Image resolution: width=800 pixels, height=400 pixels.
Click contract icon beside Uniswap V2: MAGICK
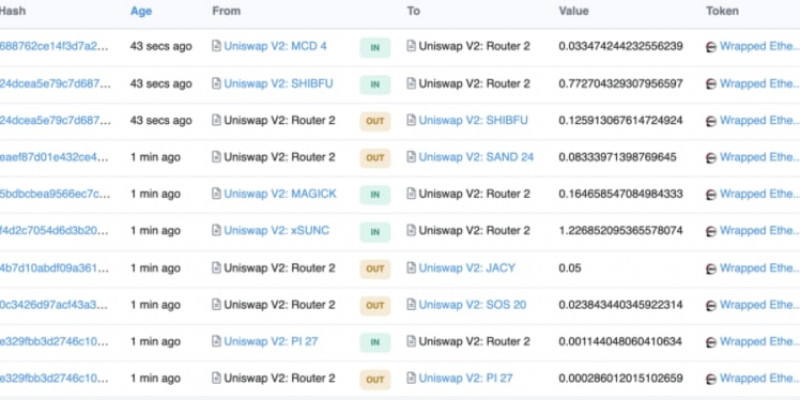(x=216, y=194)
